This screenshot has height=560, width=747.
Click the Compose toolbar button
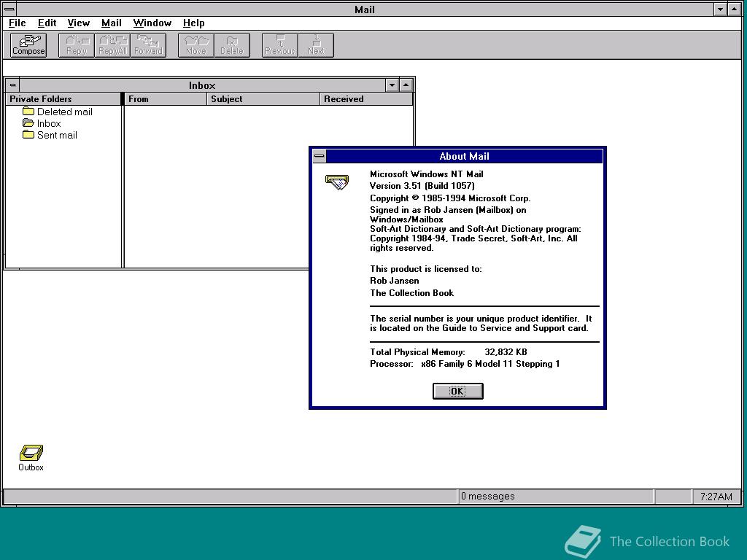point(28,45)
